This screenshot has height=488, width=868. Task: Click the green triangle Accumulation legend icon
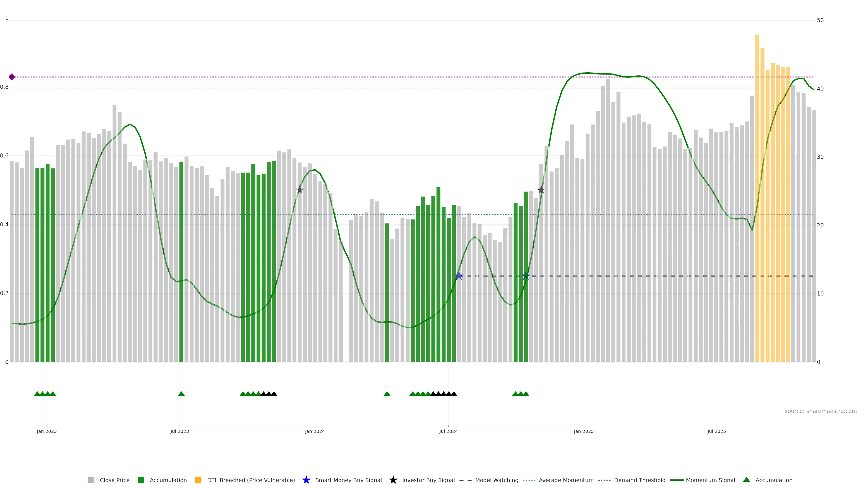[746, 480]
